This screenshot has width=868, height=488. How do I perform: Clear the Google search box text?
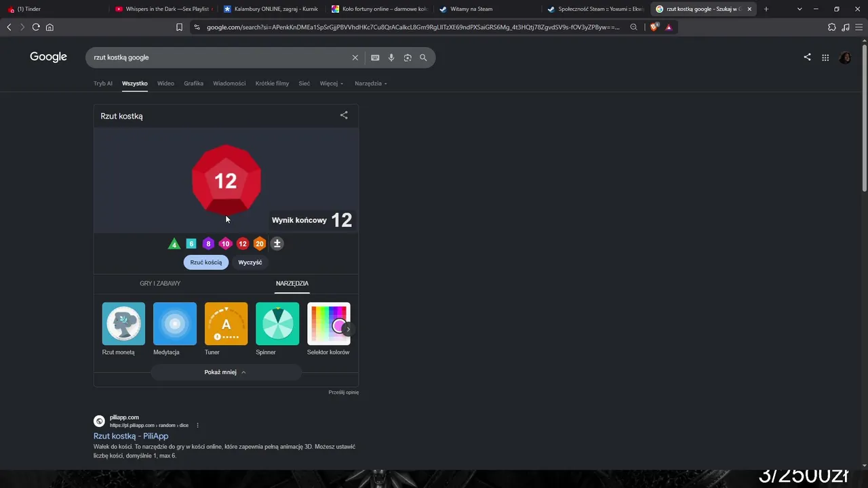(355, 58)
